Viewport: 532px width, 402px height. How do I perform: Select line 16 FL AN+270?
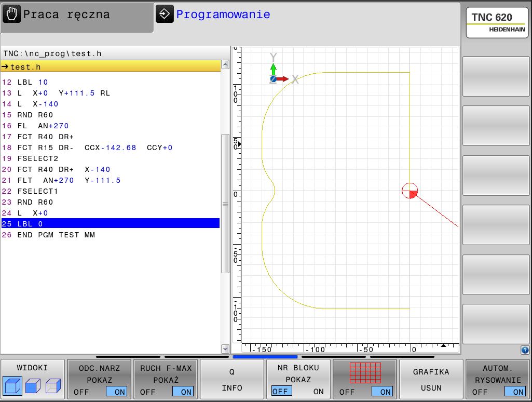[111, 126]
